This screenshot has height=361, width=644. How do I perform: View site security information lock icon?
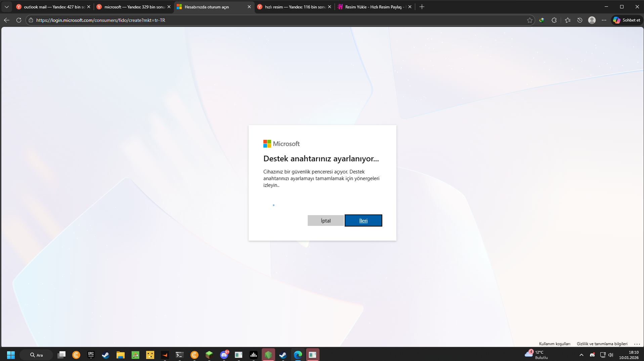coord(31,20)
